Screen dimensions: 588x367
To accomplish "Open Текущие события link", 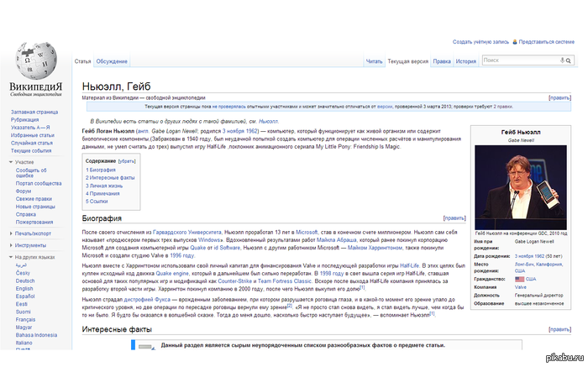I will tap(31, 150).
